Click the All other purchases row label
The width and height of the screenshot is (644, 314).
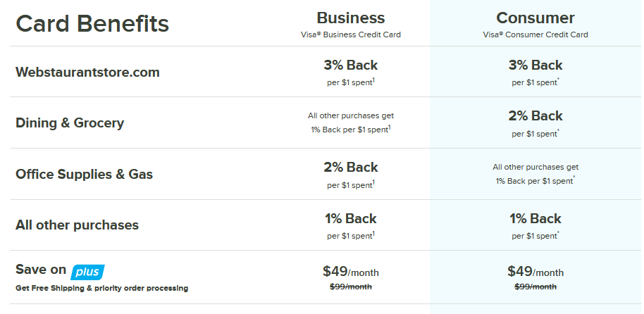77,225
